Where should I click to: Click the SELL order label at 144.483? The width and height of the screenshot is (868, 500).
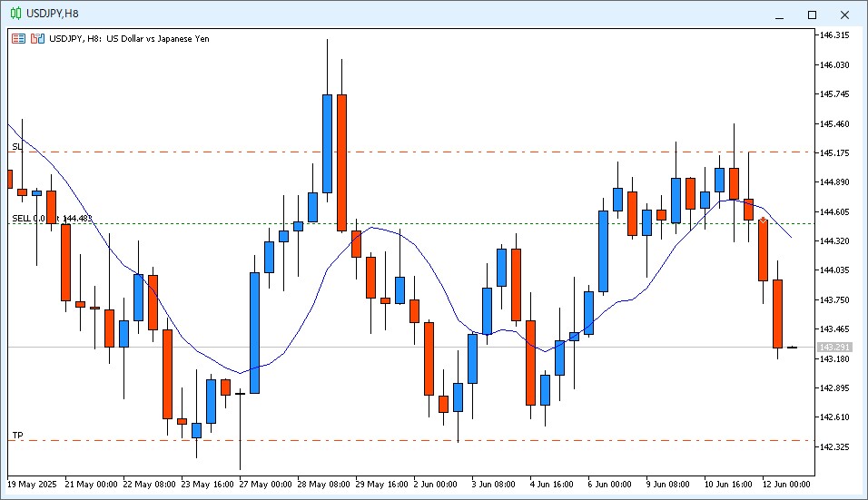tap(52, 219)
